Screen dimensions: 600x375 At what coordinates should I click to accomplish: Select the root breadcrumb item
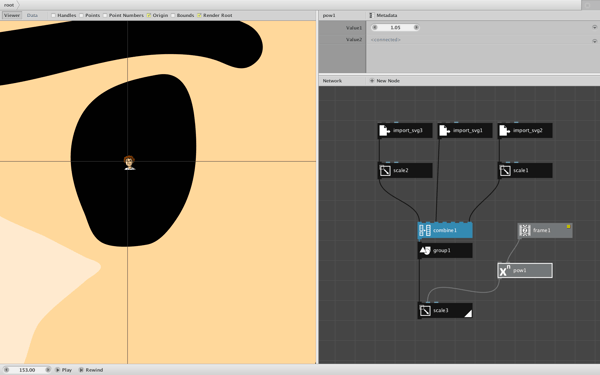click(x=9, y=5)
